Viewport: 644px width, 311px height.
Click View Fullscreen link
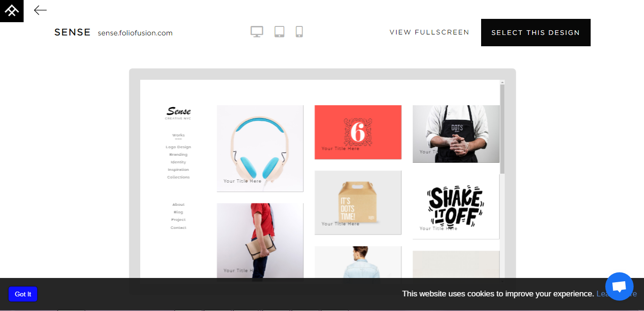pos(429,33)
